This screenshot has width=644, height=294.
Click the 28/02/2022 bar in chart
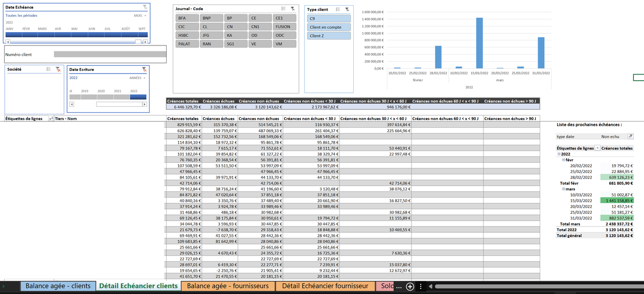438,57
